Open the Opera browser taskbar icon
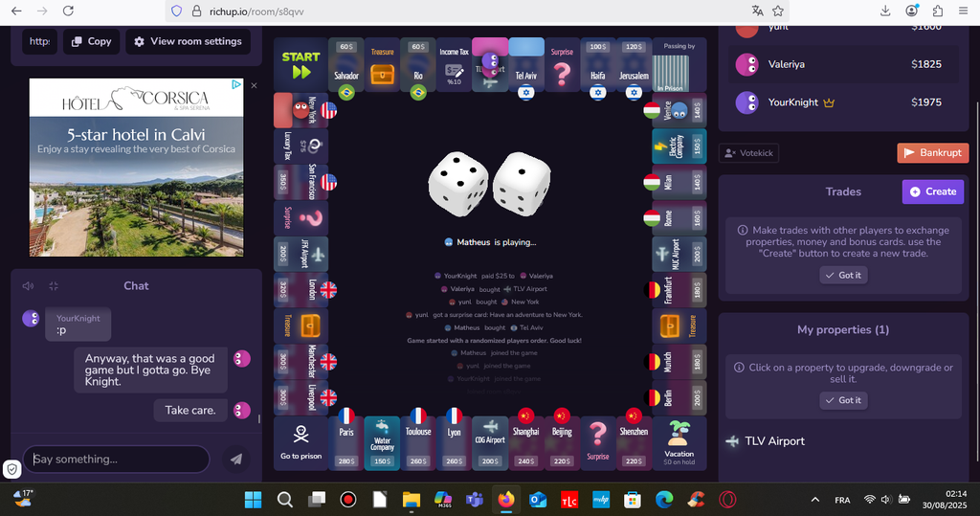 727,500
